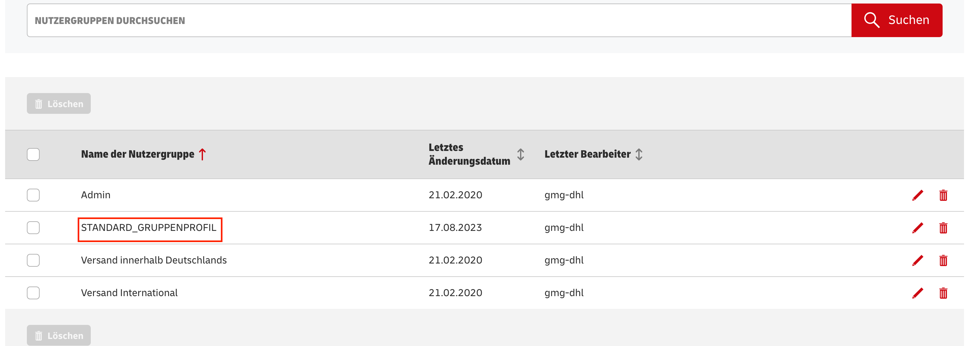
Task: Tick the checkbox beside Versand International
Action: 33,293
